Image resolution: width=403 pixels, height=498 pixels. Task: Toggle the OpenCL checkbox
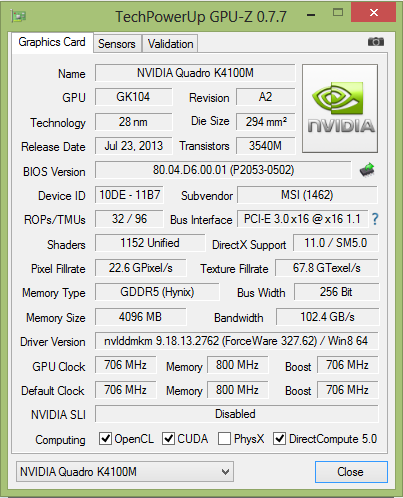coord(105,439)
